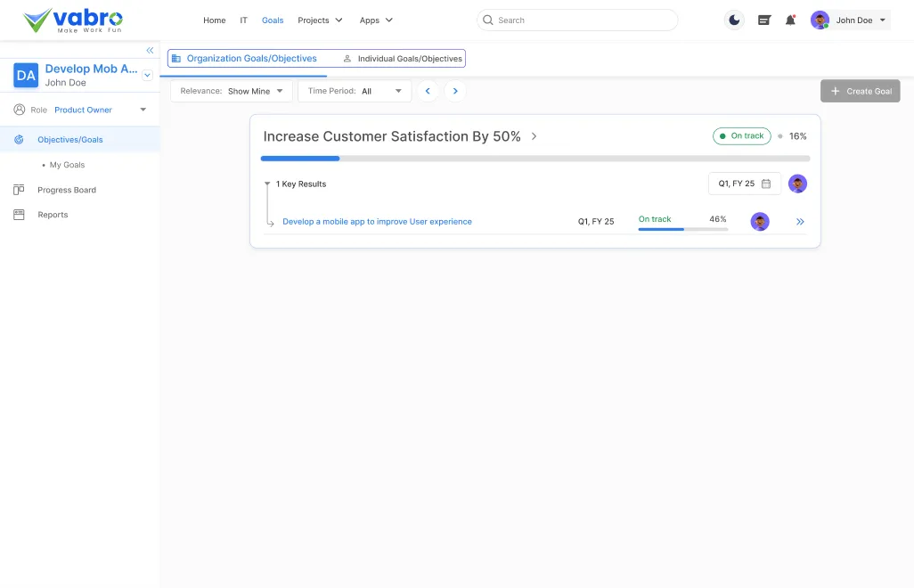
Task: Open Progress Board from sidebar
Action: pyautogui.click(x=66, y=190)
